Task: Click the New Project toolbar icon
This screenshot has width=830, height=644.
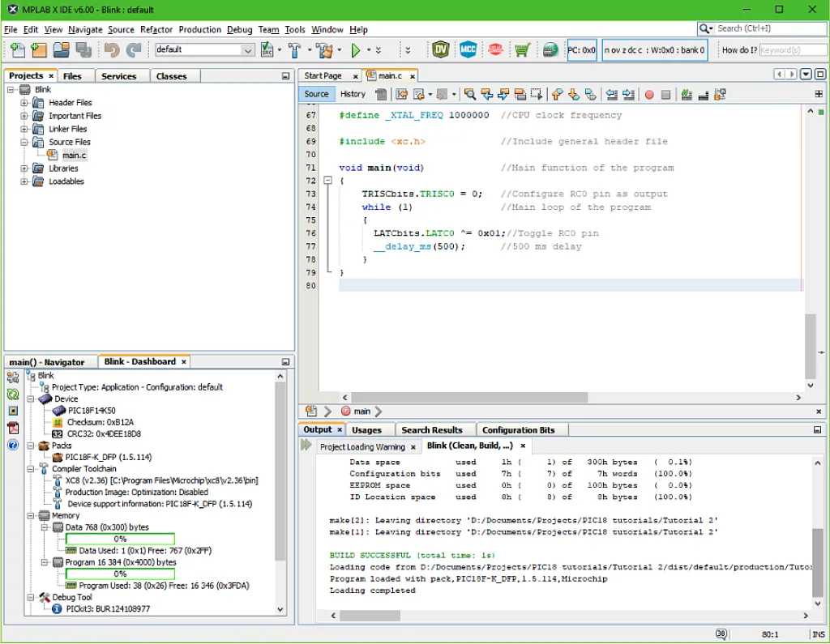Action: pos(38,50)
